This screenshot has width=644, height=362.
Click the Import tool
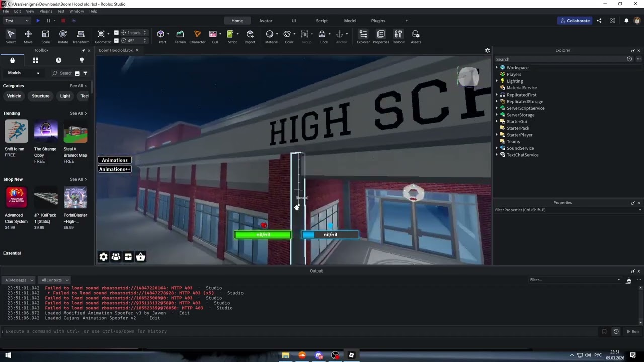250,36
